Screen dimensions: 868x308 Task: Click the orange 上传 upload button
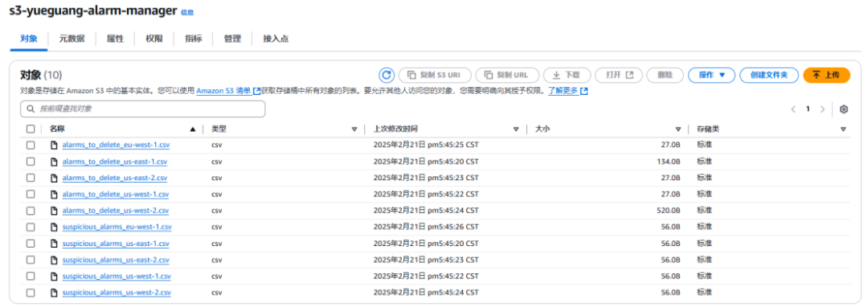pyautogui.click(x=826, y=75)
